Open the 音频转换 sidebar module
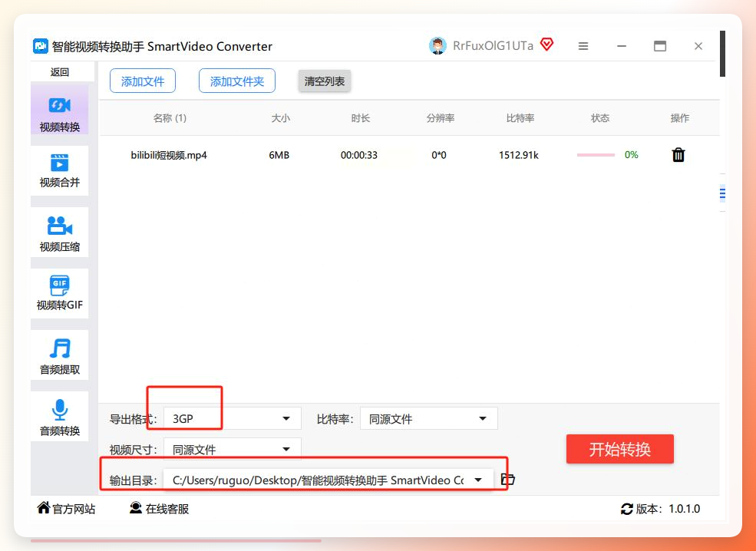The height and width of the screenshot is (551, 756). 59,417
